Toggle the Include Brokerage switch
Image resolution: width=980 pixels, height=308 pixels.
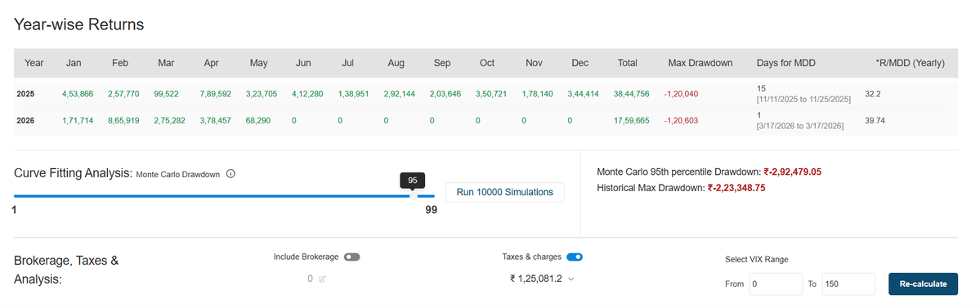pos(352,257)
